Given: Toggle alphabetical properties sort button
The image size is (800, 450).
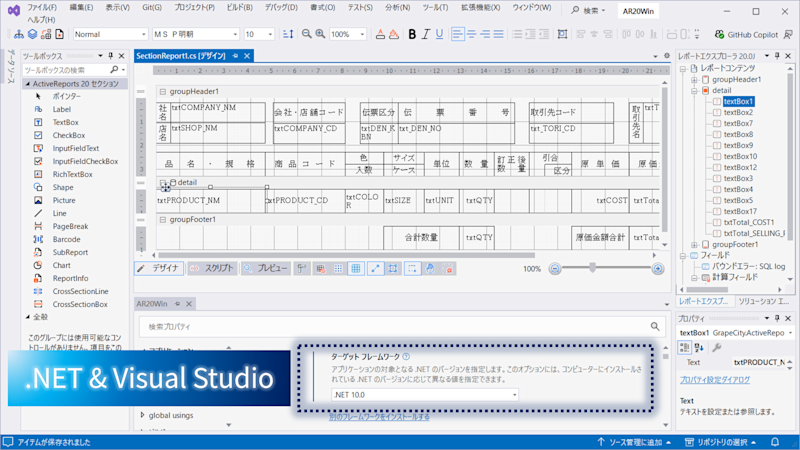Looking at the screenshot, I should (x=699, y=347).
